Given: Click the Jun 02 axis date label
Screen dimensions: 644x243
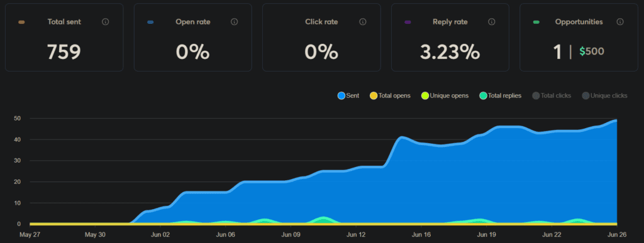Looking at the screenshot, I should (x=160, y=235).
